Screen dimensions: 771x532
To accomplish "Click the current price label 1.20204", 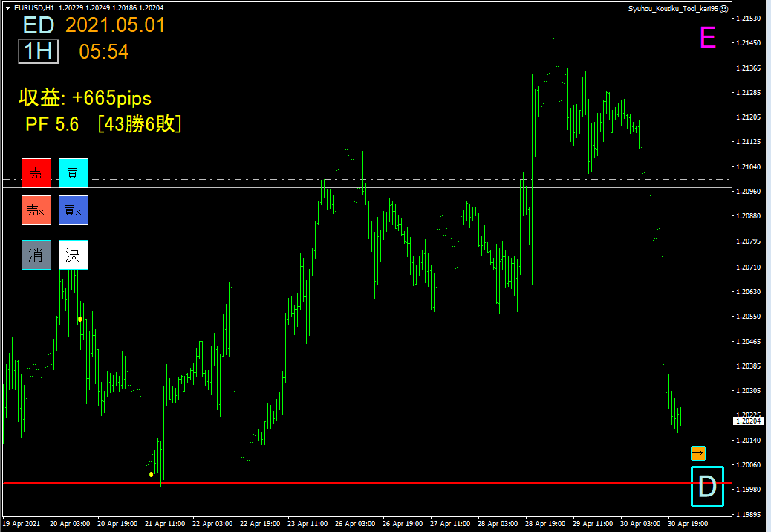I will [748, 421].
